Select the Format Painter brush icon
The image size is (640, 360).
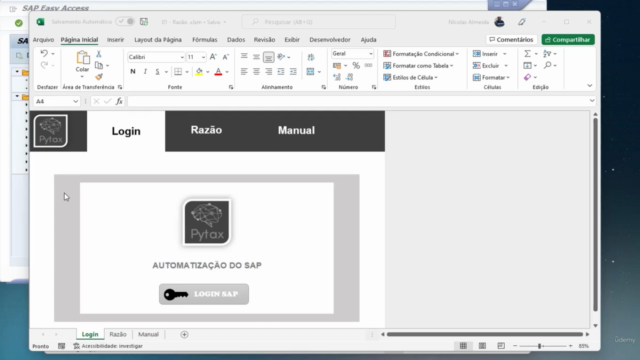99,77
